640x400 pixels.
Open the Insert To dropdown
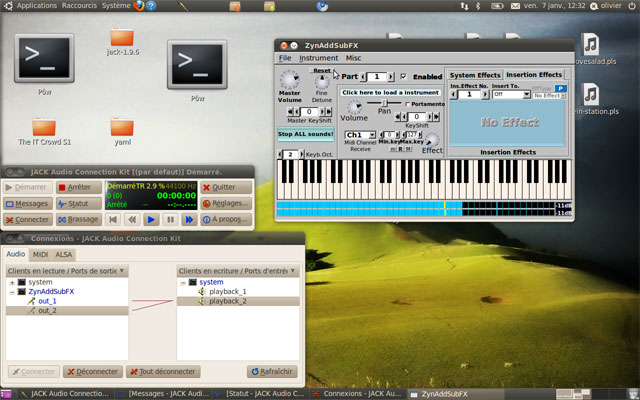pos(509,95)
